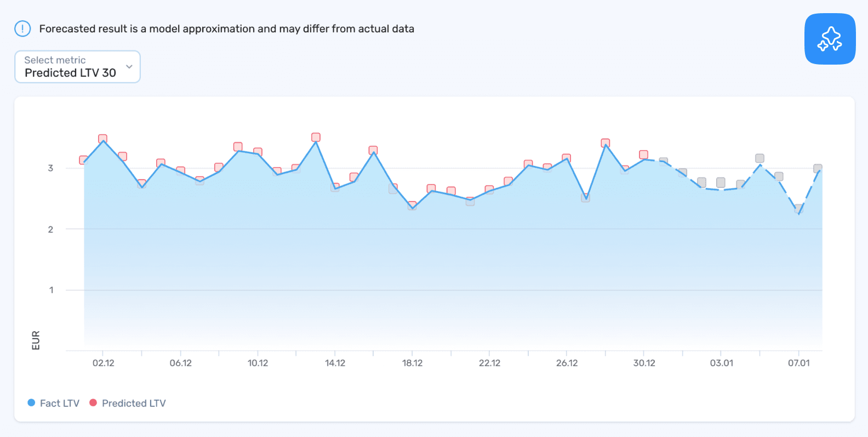Select the 26.12 date label on the axis
Viewport: 868px width, 437px height.
tap(568, 363)
